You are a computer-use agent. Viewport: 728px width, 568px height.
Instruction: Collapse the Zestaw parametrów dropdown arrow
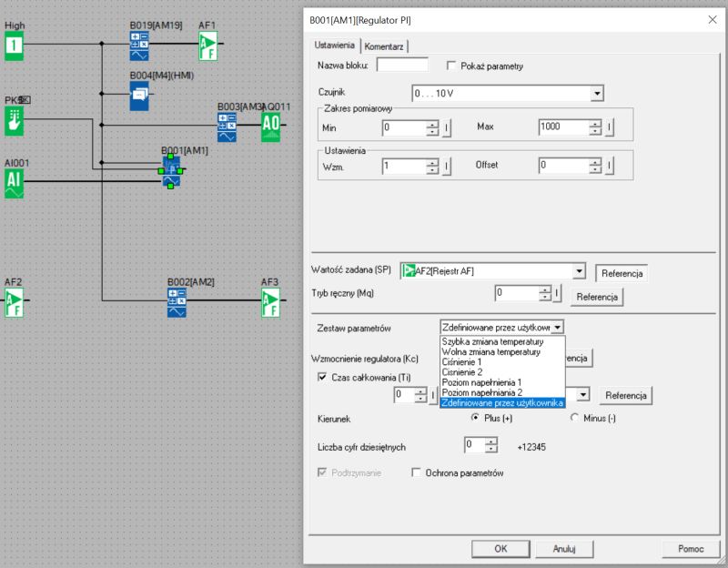click(x=558, y=327)
